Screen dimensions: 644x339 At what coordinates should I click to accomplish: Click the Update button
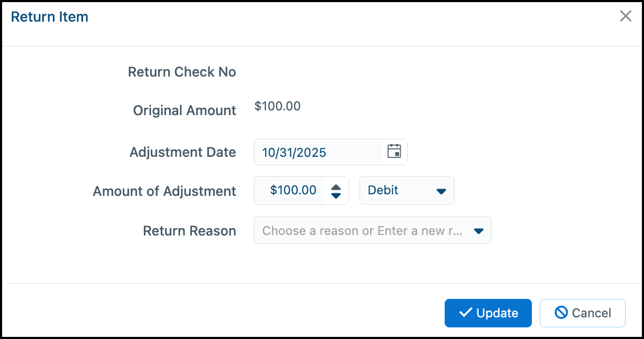click(x=488, y=313)
